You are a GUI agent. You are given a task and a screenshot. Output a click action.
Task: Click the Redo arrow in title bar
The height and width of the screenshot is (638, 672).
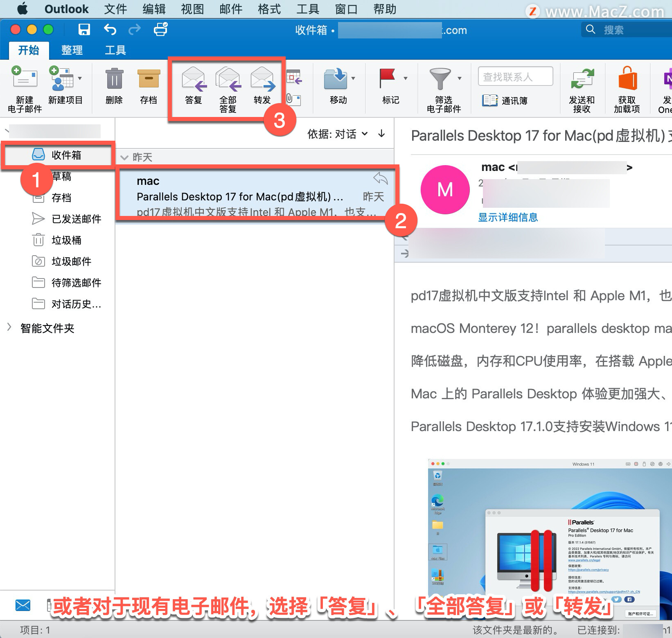[x=134, y=29]
